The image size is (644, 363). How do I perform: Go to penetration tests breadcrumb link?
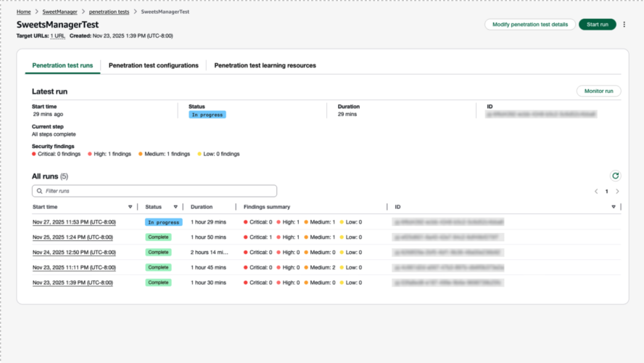click(108, 12)
